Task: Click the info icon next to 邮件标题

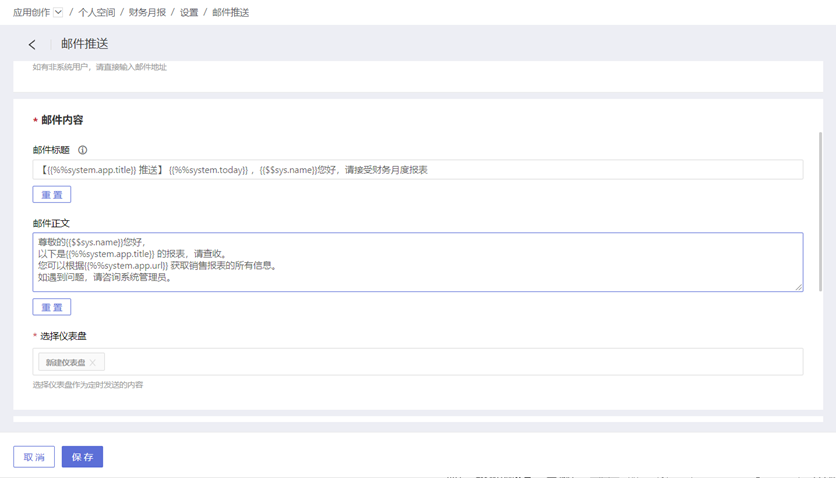Action: coord(83,150)
